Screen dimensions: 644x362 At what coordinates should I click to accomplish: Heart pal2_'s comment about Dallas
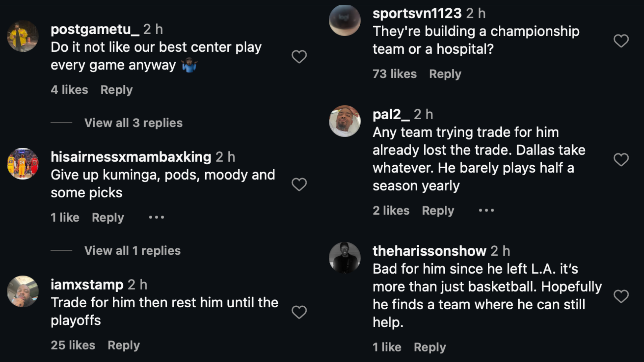point(621,160)
